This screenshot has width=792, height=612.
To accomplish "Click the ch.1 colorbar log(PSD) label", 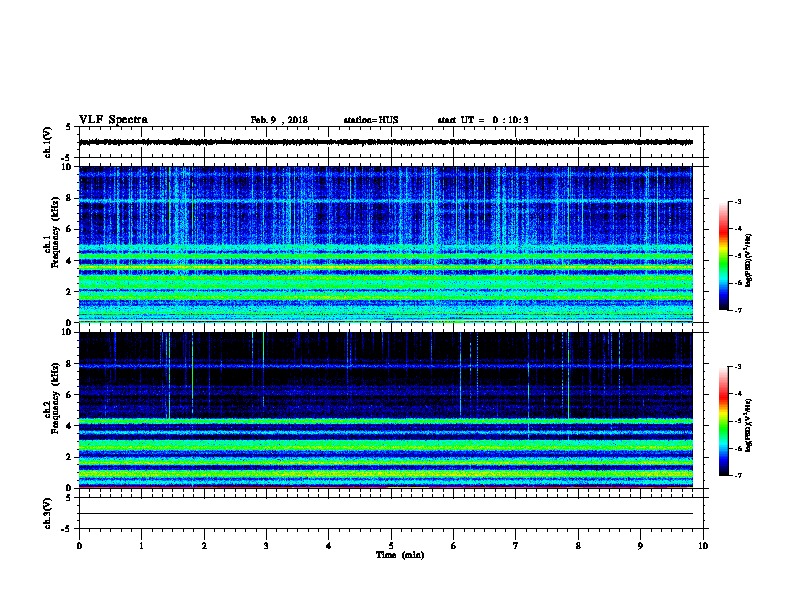I will [x=749, y=260].
